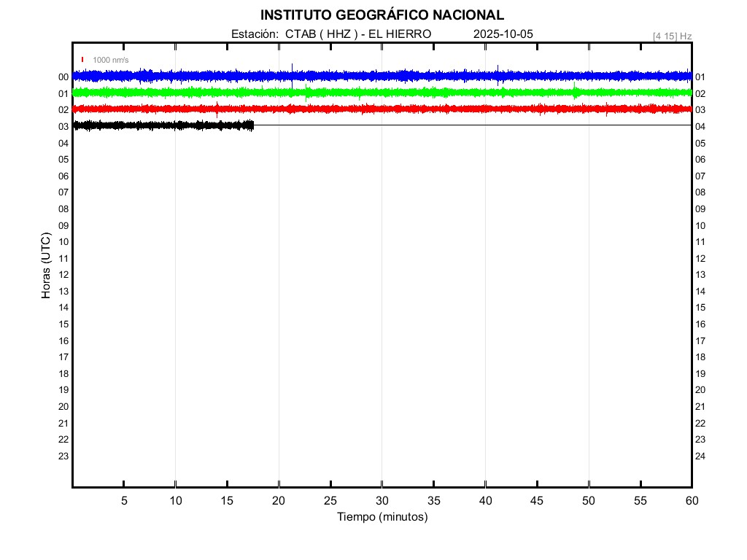
Task: Click the [4 15] Hz filter label
Action: coord(672,36)
